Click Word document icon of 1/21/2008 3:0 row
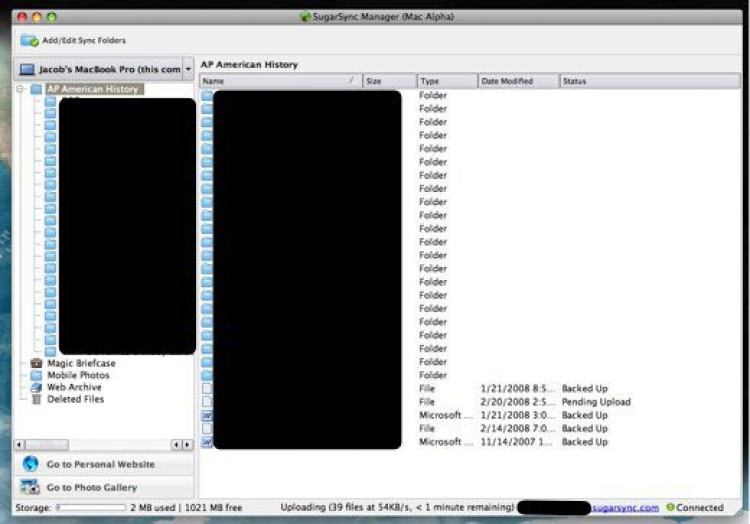Viewport: 750px width, 524px height. coord(207,415)
